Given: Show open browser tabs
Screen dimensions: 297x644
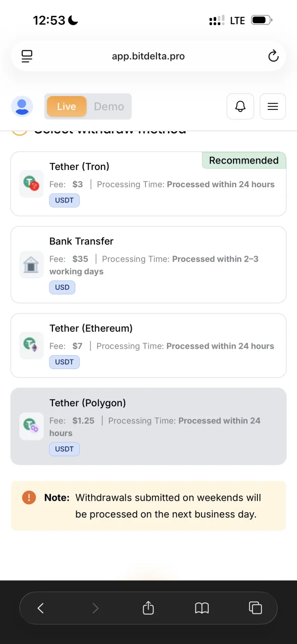Looking at the screenshot, I should click(x=255, y=608).
